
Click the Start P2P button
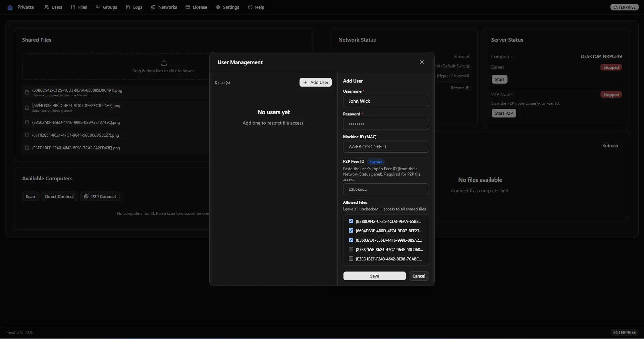(x=504, y=113)
